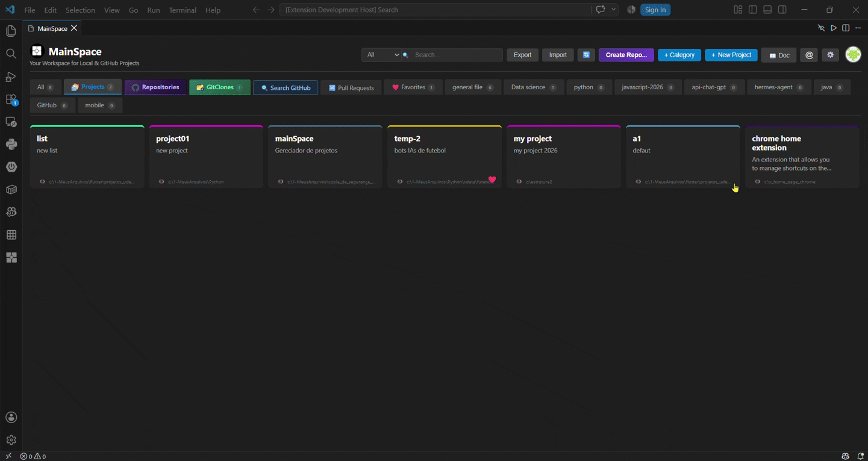Toggle the Primary Side Bar layout button
The image size is (868, 461).
point(753,10)
